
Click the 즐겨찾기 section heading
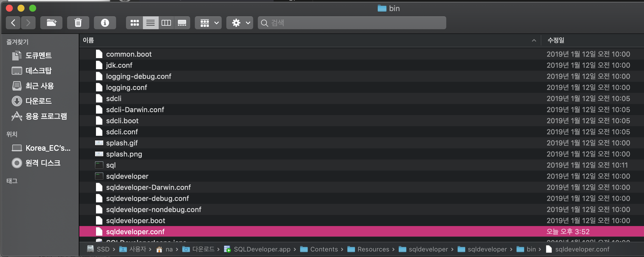[17, 42]
